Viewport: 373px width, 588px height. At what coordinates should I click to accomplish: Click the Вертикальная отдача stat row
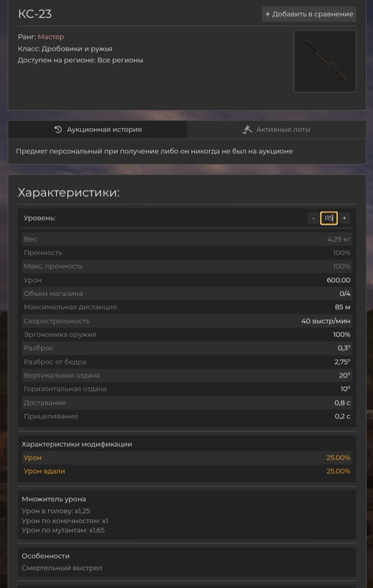(x=187, y=375)
